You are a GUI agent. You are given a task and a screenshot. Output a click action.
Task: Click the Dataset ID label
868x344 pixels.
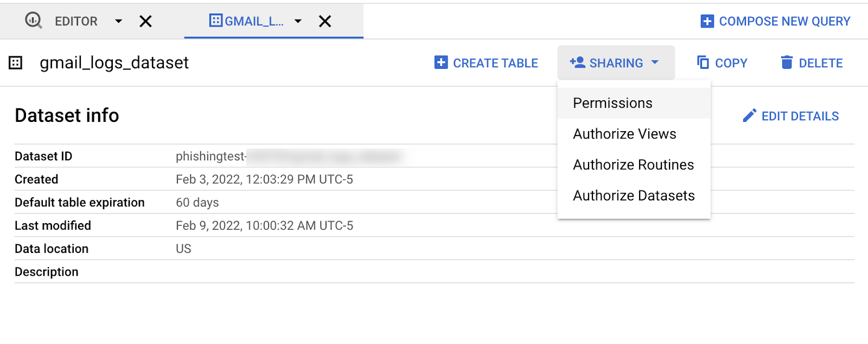point(43,157)
